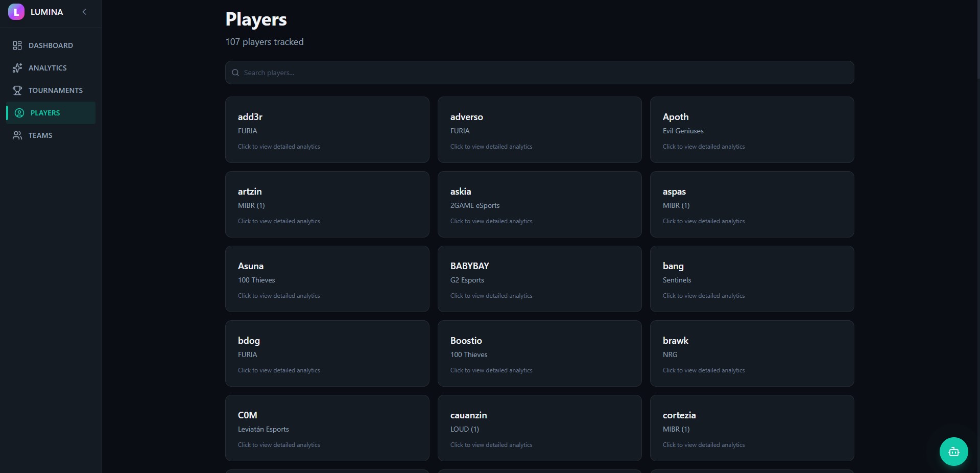Click the cauanzin player name
This screenshot has width=980, height=473.
pyautogui.click(x=469, y=415)
